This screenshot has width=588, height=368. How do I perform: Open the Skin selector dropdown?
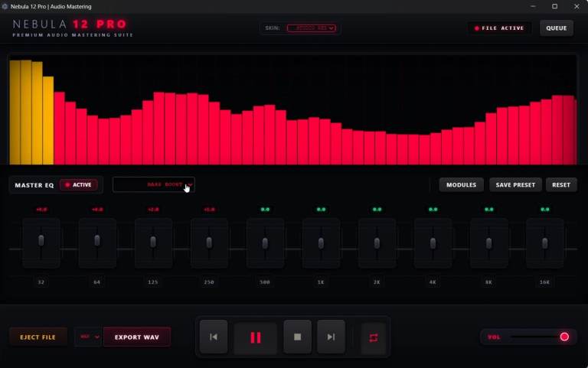click(312, 28)
